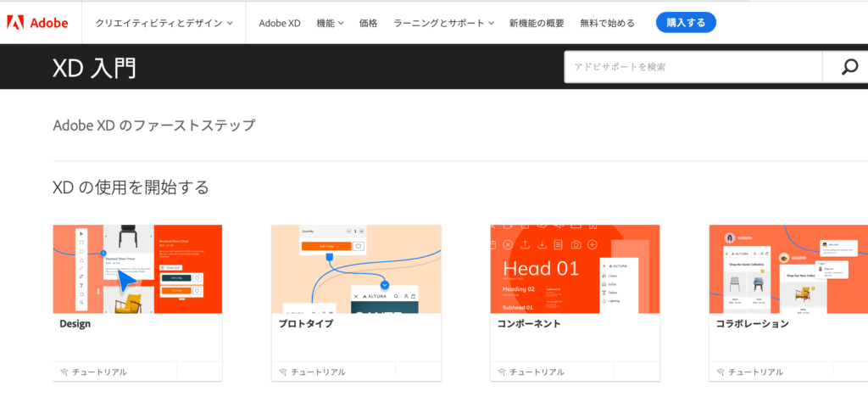
Task: Click tutorial cap icon on プロトタイプ card
Action: (283, 372)
